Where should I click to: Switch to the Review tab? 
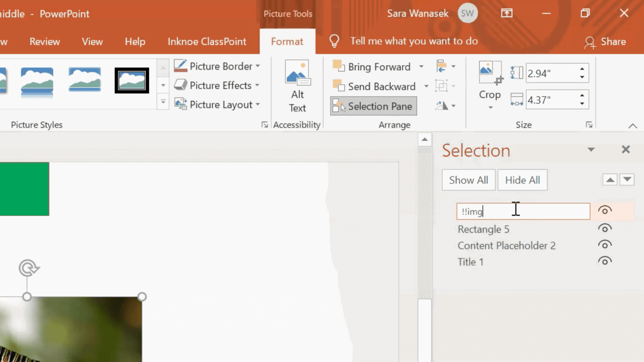pyautogui.click(x=44, y=41)
